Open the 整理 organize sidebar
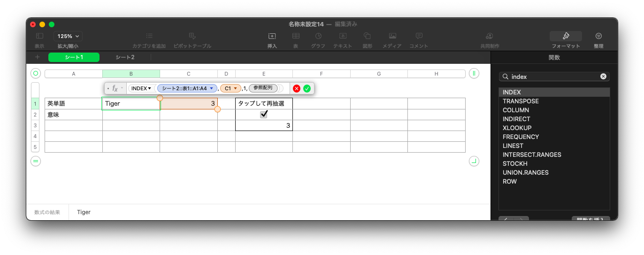Image resolution: width=644 pixels, height=255 pixels. 598,36
